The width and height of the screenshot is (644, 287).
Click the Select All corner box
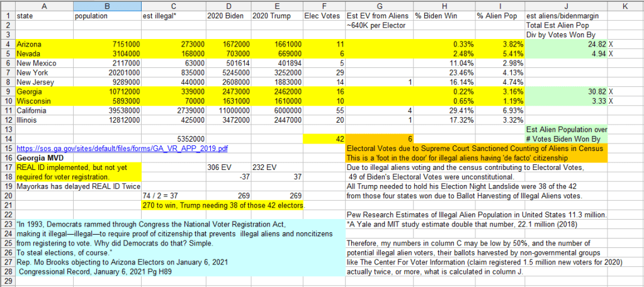click(7, 6)
